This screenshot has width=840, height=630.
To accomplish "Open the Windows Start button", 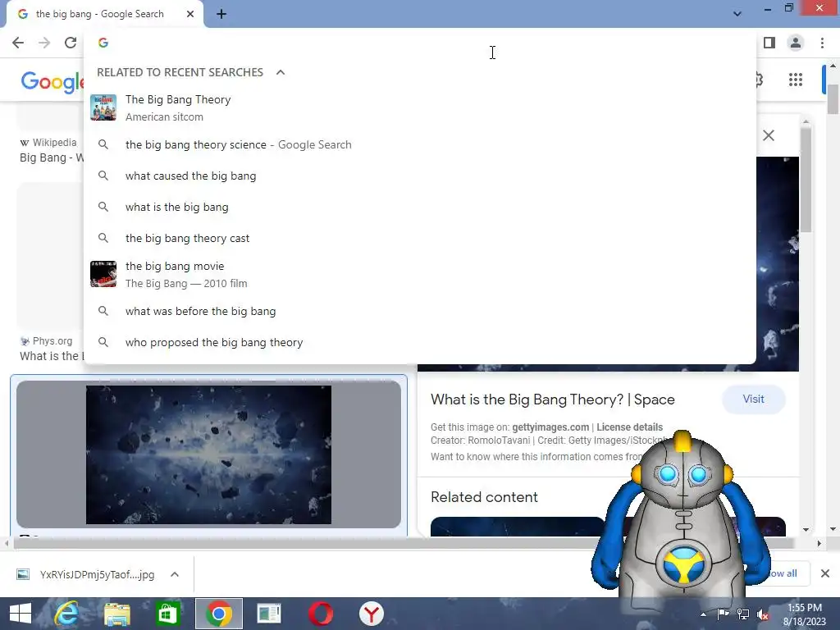I will [x=21, y=614].
